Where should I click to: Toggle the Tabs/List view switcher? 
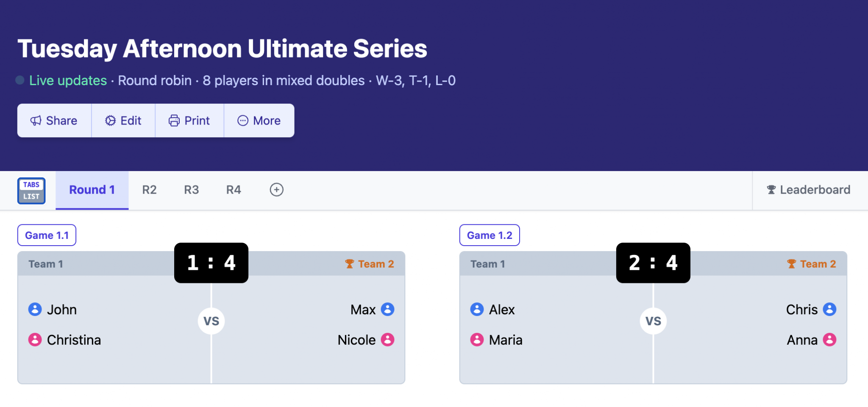click(31, 191)
